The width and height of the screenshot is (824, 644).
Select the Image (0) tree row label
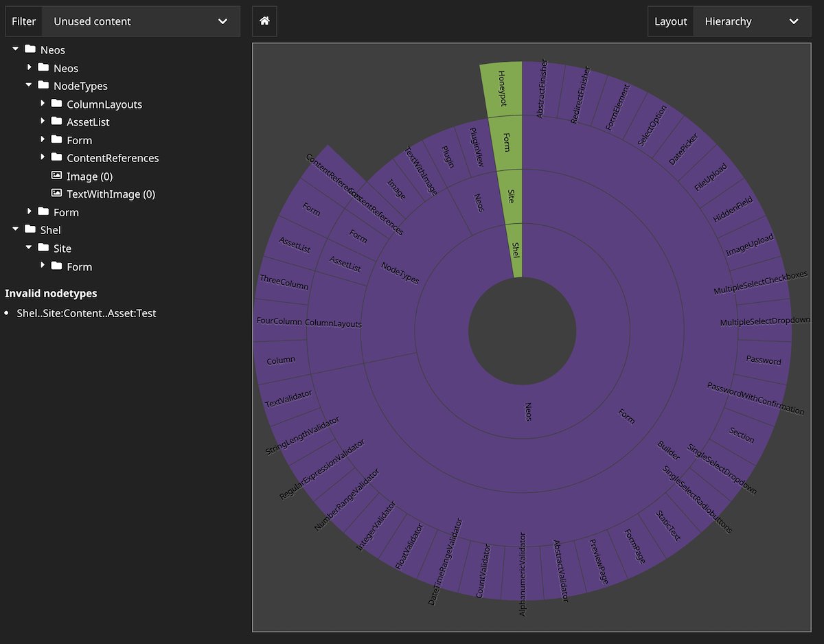tap(89, 176)
